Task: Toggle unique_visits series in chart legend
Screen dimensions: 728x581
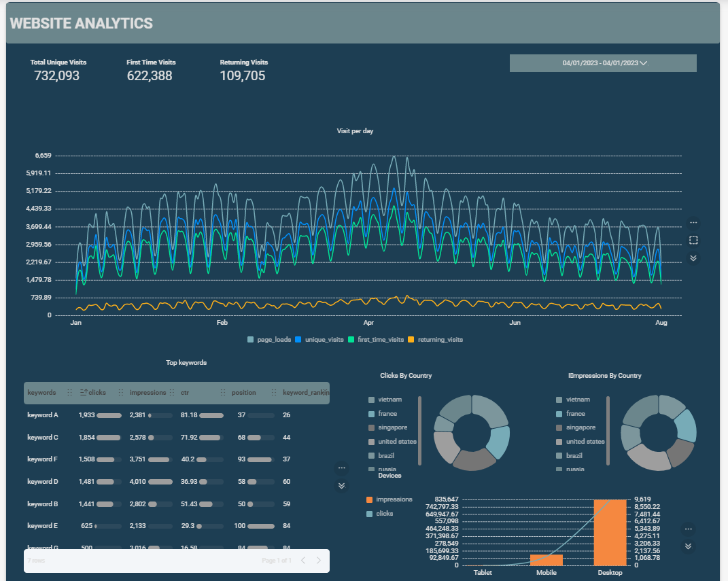Action: (319, 340)
